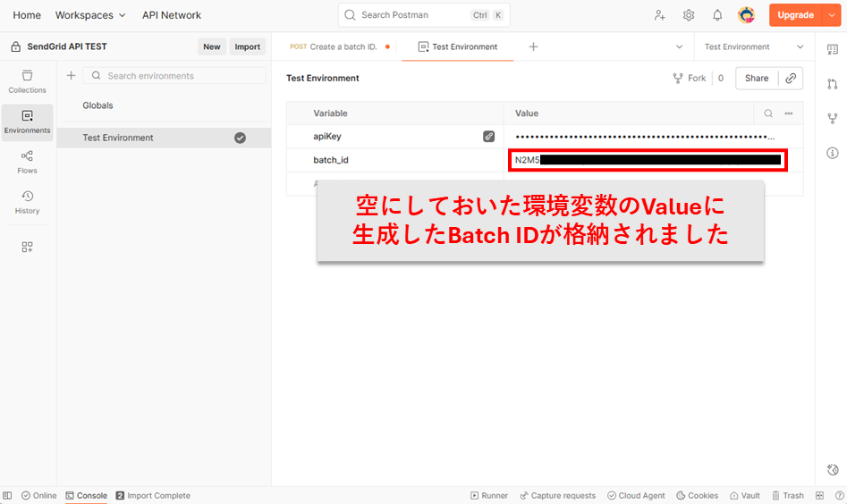This screenshot has width=847, height=504.
Task: Expand the Workspaces dropdown
Action: (90, 15)
